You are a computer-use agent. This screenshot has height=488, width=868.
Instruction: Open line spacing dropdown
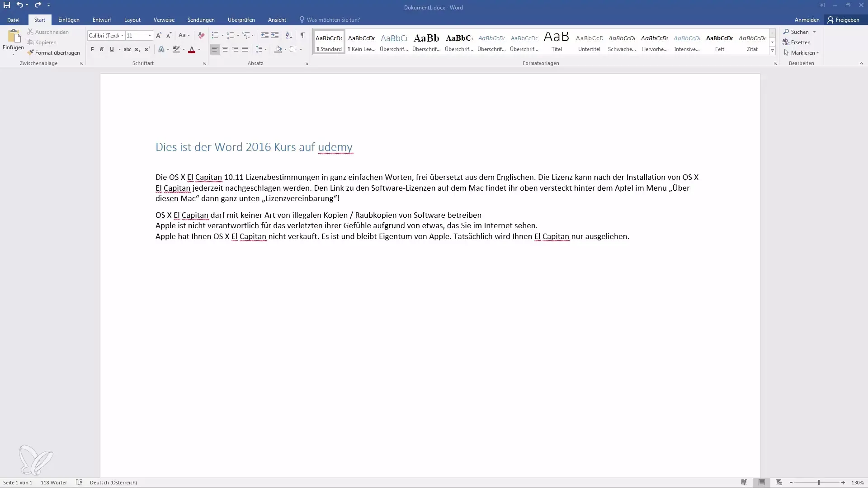click(x=261, y=49)
